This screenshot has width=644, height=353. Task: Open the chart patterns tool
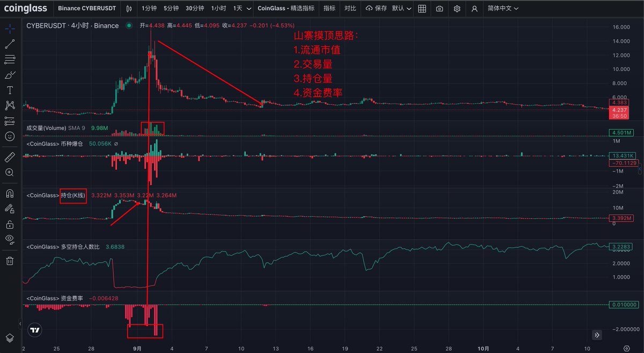pos(10,105)
